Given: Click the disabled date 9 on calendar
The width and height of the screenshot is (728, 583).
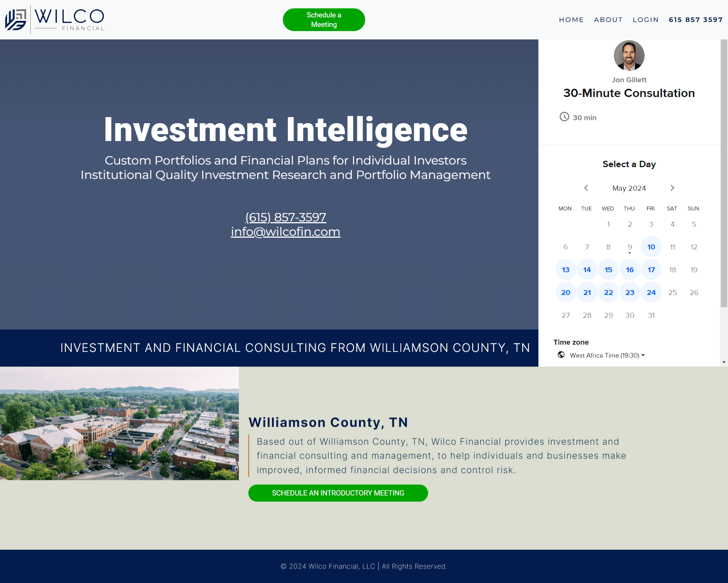Looking at the screenshot, I should [x=630, y=247].
